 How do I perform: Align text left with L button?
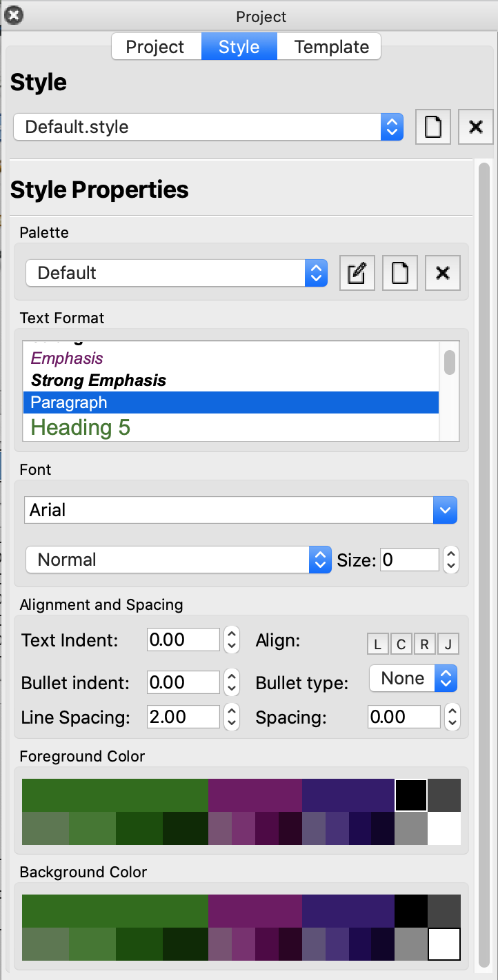pos(377,644)
